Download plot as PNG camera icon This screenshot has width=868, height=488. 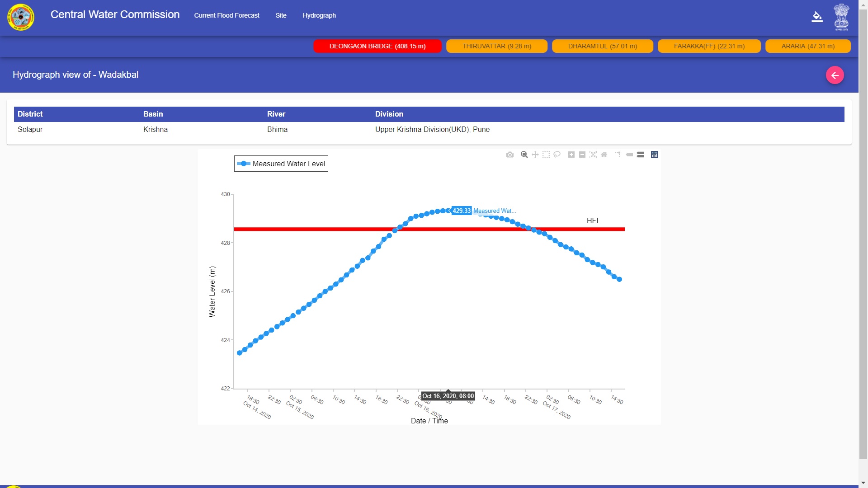[510, 155]
